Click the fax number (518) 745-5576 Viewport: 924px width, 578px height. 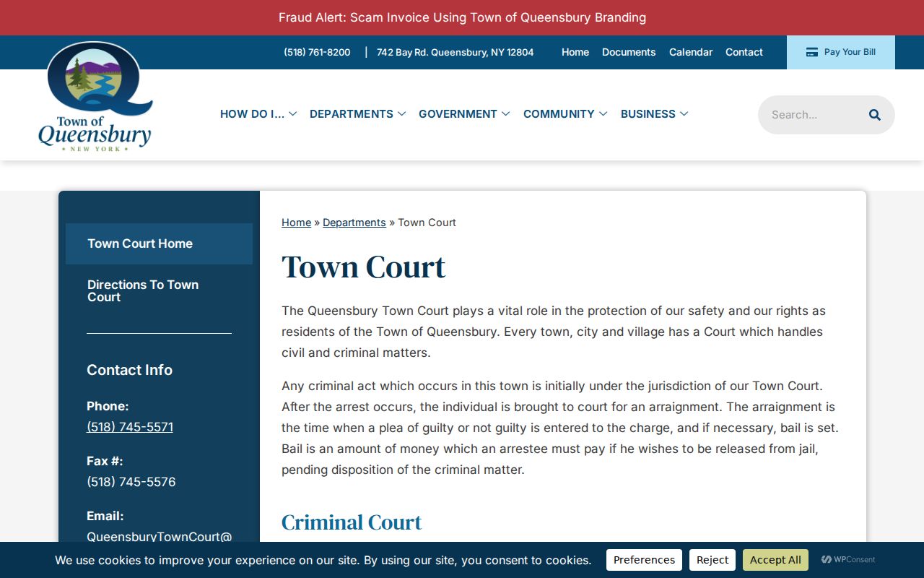point(131,482)
